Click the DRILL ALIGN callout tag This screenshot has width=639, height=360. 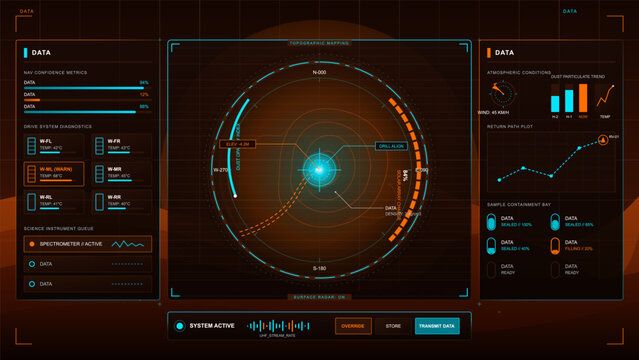[x=391, y=146]
